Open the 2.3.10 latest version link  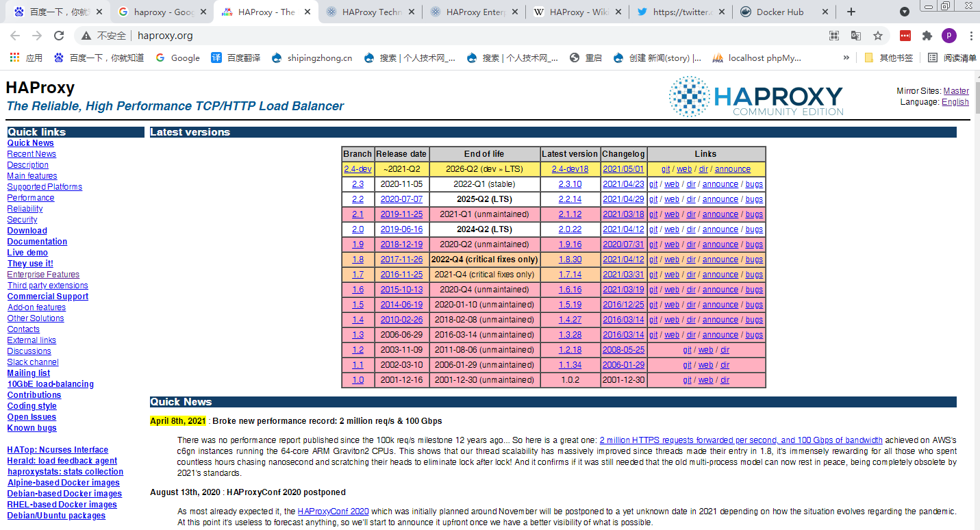click(570, 184)
